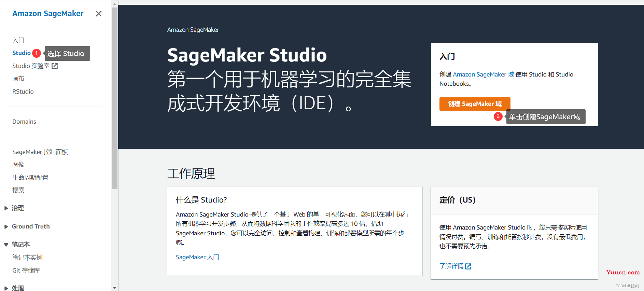This screenshot has height=291, width=644.
Task: Open 笔记本实例 under 笔记本
Action: (27, 258)
